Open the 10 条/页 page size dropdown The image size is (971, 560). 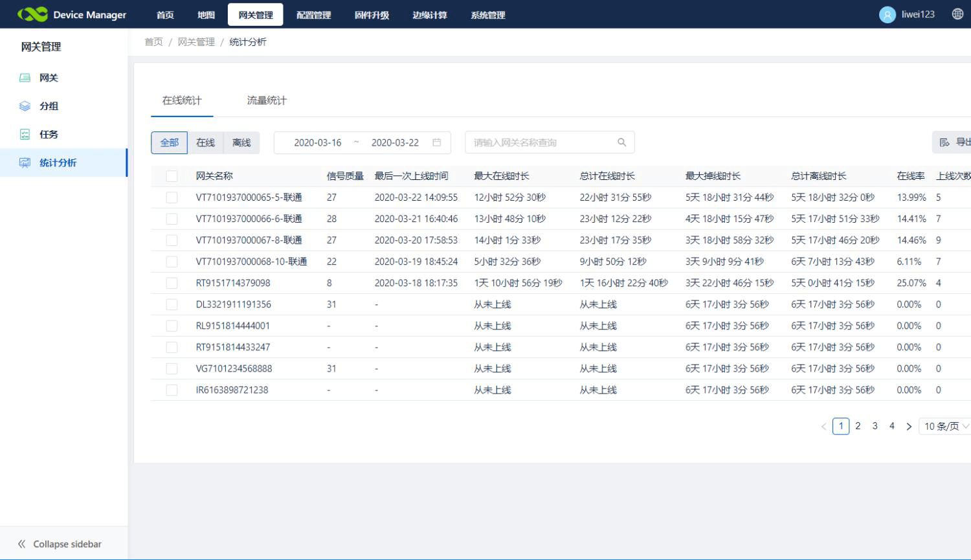coord(945,426)
